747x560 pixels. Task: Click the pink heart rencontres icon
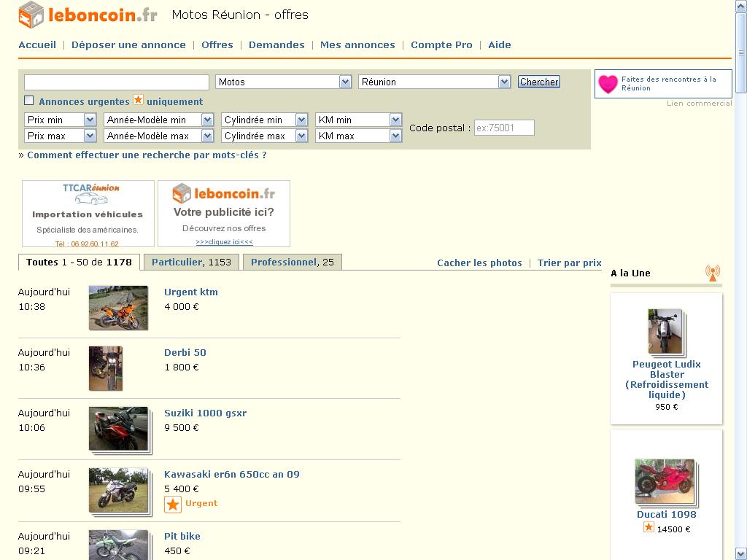coord(608,84)
